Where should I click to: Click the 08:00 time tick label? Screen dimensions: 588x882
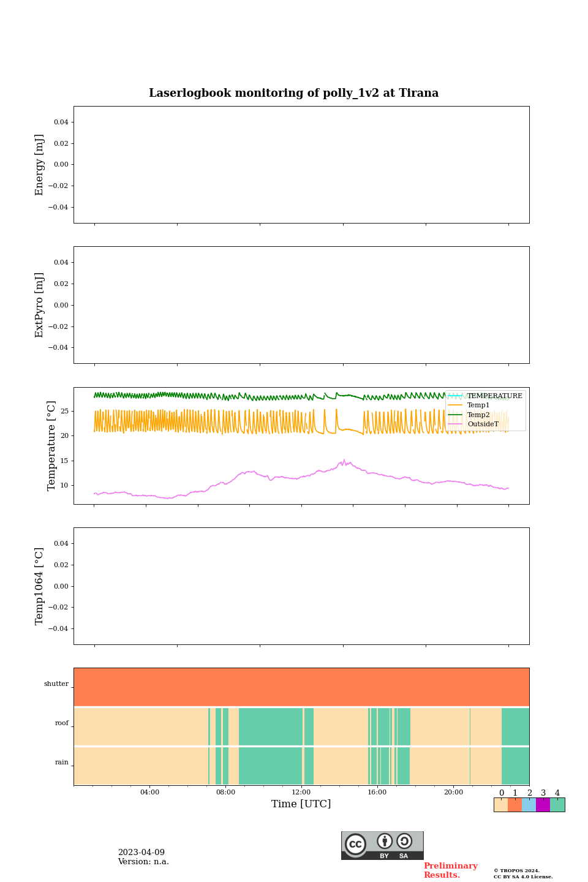point(225,793)
